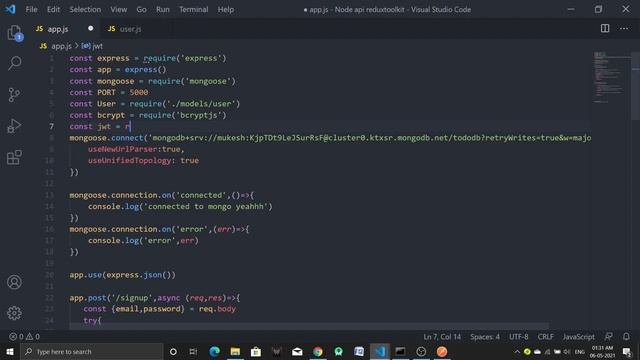Show hidden system tray icons
This screenshot has width=640, height=360.
[517, 352]
